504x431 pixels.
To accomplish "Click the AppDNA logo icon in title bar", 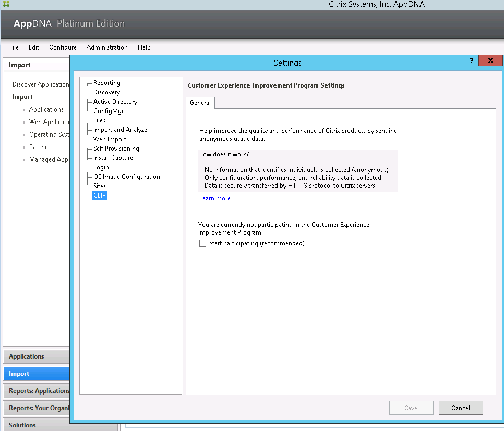I will (x=6, y=4).
